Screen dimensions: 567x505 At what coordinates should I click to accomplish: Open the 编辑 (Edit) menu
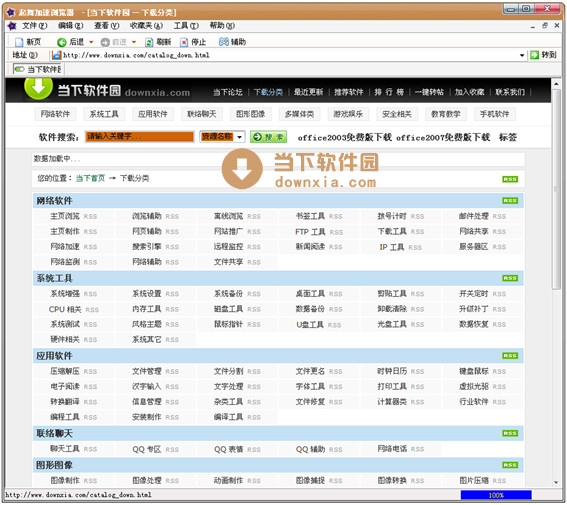pyautogui.click(x=71, y=26)
